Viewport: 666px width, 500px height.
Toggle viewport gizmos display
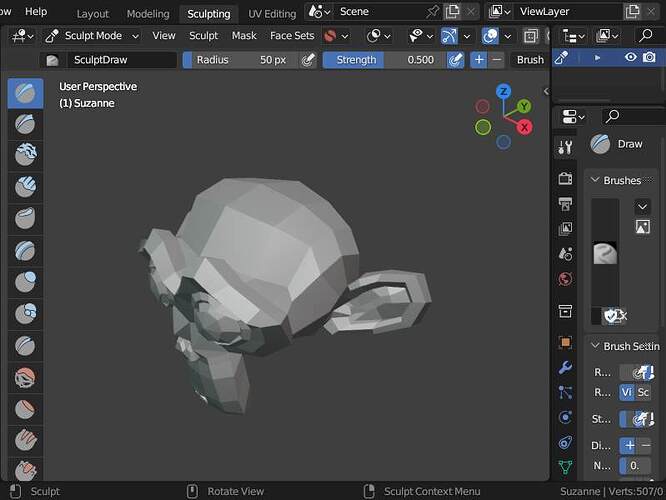449,36
